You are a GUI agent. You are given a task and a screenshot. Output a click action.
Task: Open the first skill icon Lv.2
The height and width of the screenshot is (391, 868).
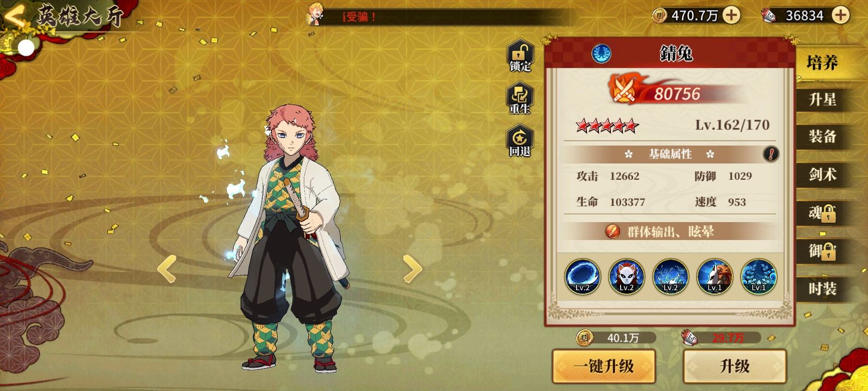click(583, 276)
